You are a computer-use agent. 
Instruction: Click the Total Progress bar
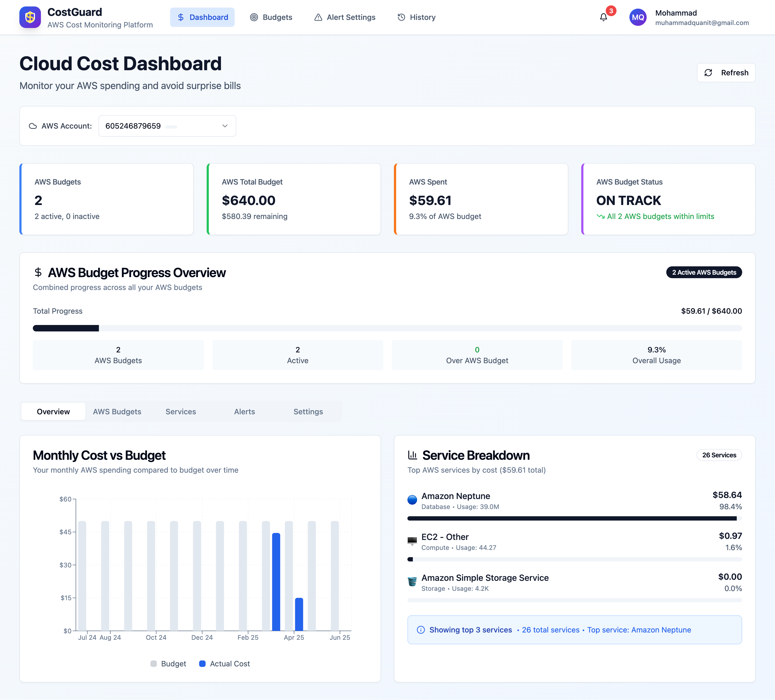pos(387,328)
